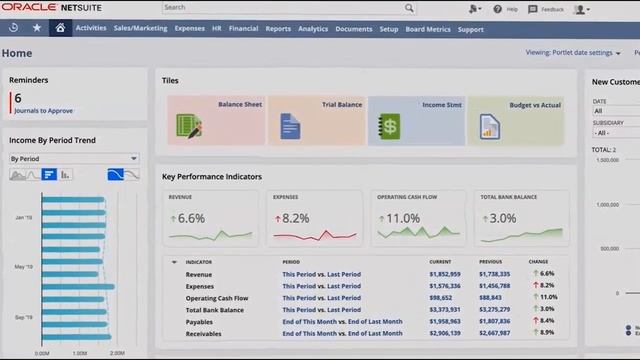Open the change role user icon
Screen dimensions: 640x360
point(475,9)
